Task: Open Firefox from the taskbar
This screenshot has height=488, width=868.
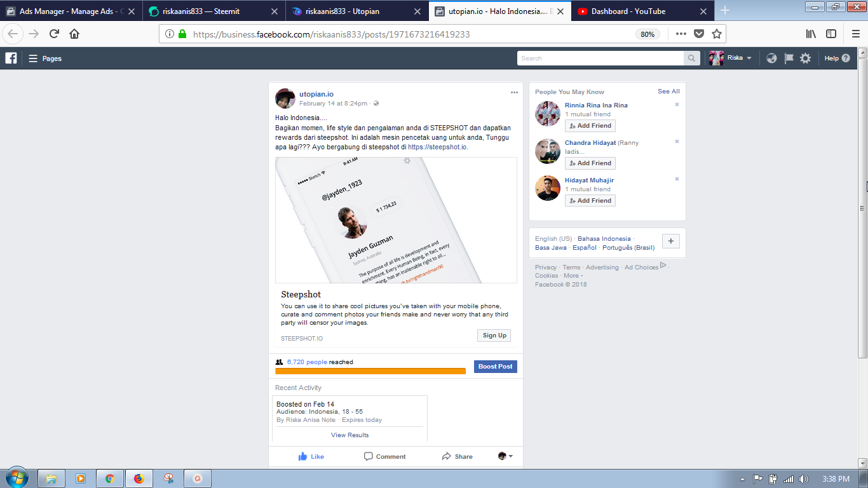Action: pyautogui.click(x=139, y=478)
